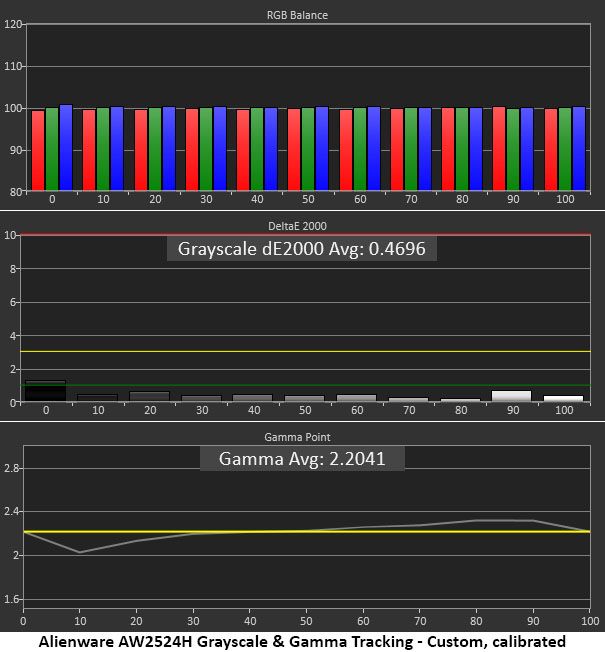Click the red bar at 70 in RGB Balance

(x=397, y=150)
